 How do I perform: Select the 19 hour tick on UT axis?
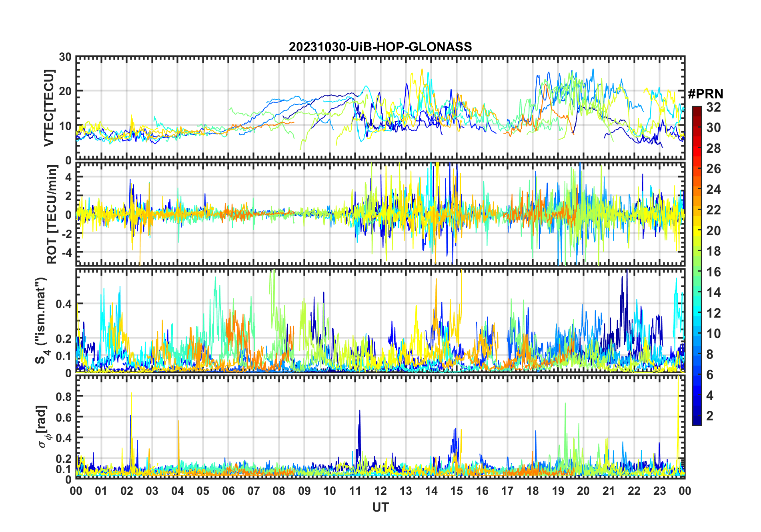point(558,491)
